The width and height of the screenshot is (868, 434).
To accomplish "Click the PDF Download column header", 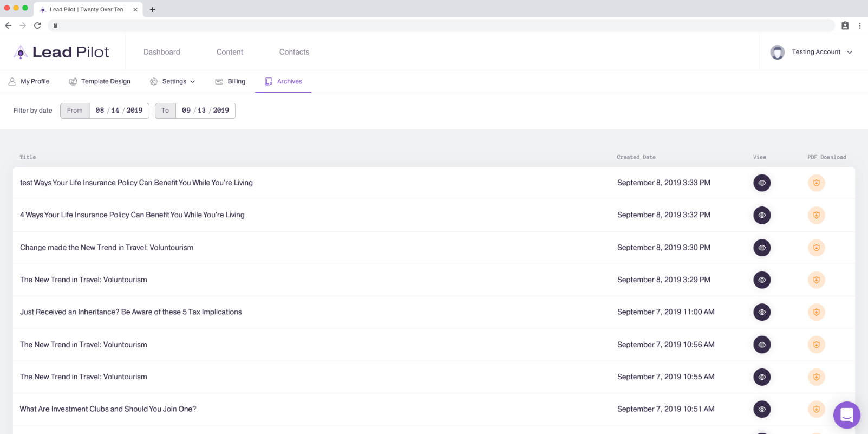I will point(827,157).
